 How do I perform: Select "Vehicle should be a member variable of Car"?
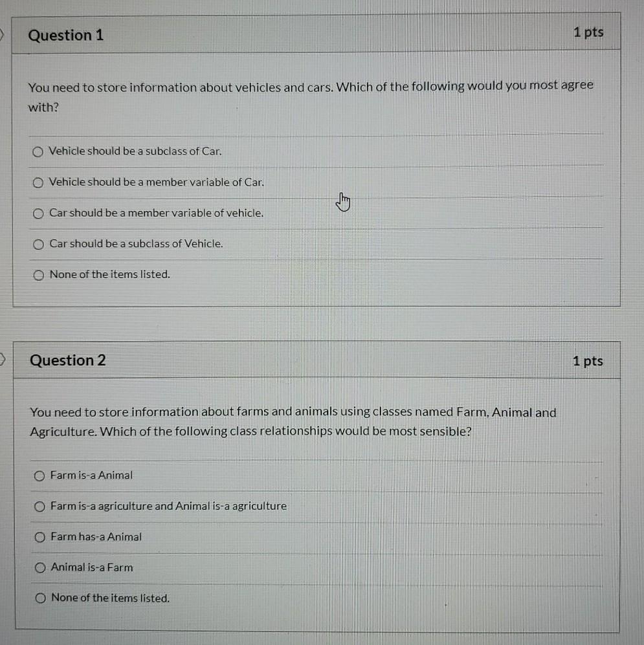click(39, 182)
